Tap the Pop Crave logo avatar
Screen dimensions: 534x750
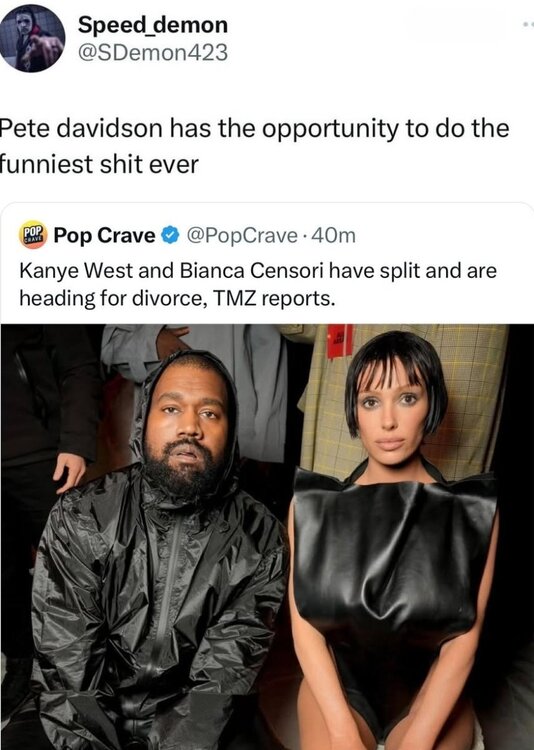(33, 235)
